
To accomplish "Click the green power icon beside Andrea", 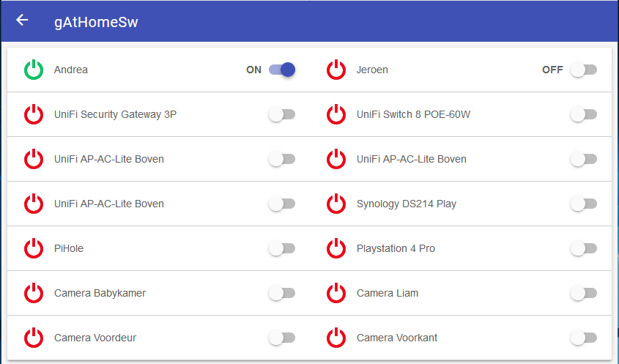I will (x=34, y=70).
